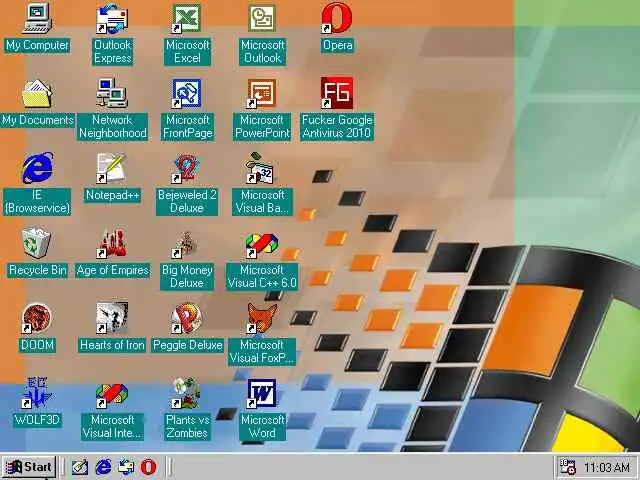Click the "Outlook Express" label text
This screenshot has height=480, width=640.
(113, 51)
